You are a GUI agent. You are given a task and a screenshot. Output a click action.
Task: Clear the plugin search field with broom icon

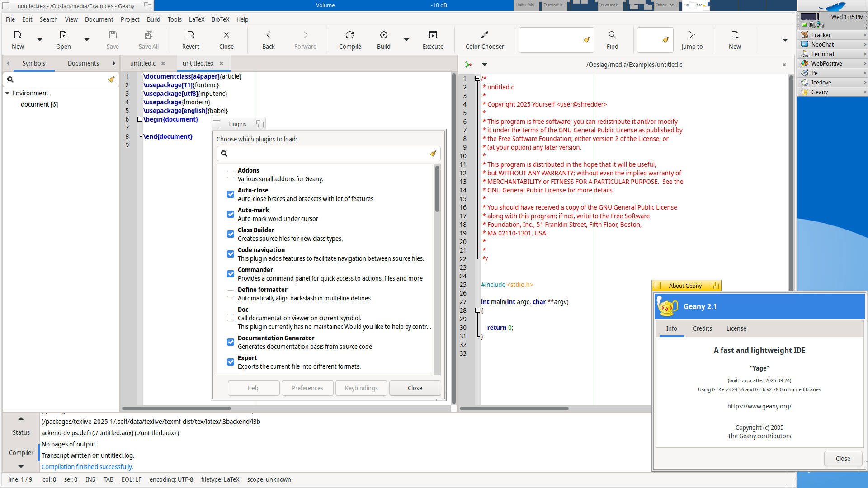[433, 154]
